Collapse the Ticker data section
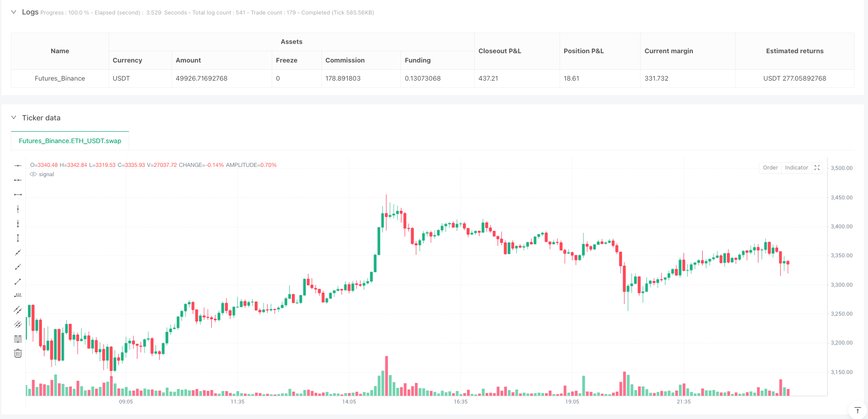Image resolution: width=868 pixels, height=419 pixels. (x=14, y=118)
